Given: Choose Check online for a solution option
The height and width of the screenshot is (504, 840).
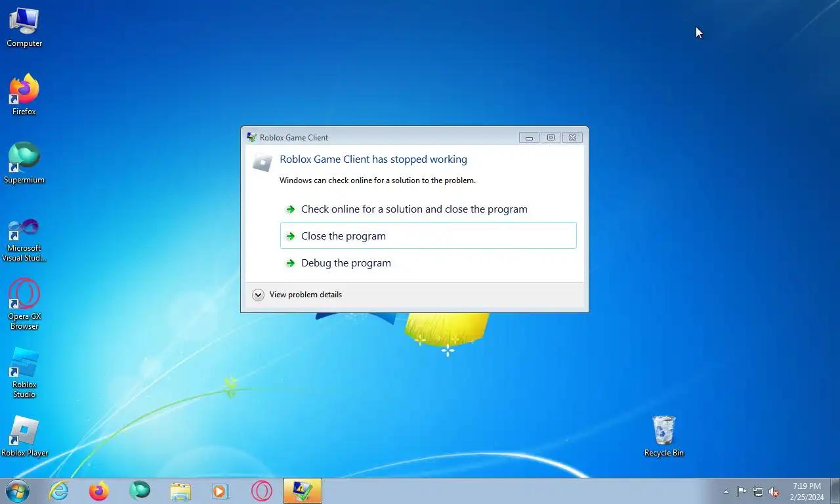Looking at the screenshot, I should (429, 209).
